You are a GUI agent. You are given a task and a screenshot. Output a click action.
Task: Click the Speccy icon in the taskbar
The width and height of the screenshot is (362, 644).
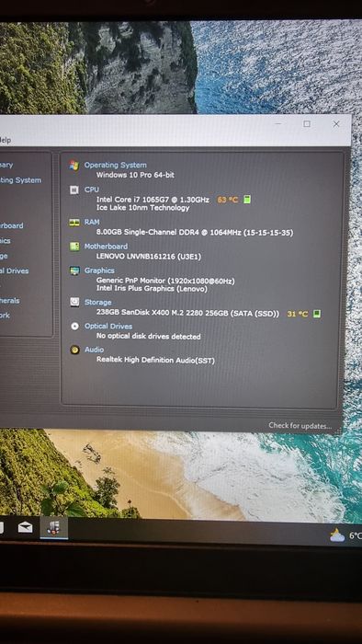pos(53,527)
